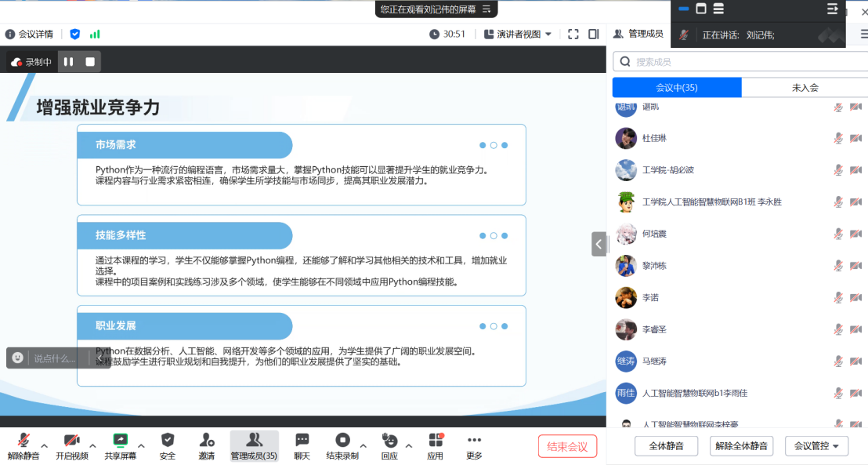
Task: Toggle 李诺's camera icon
Action: click(856, 298)
